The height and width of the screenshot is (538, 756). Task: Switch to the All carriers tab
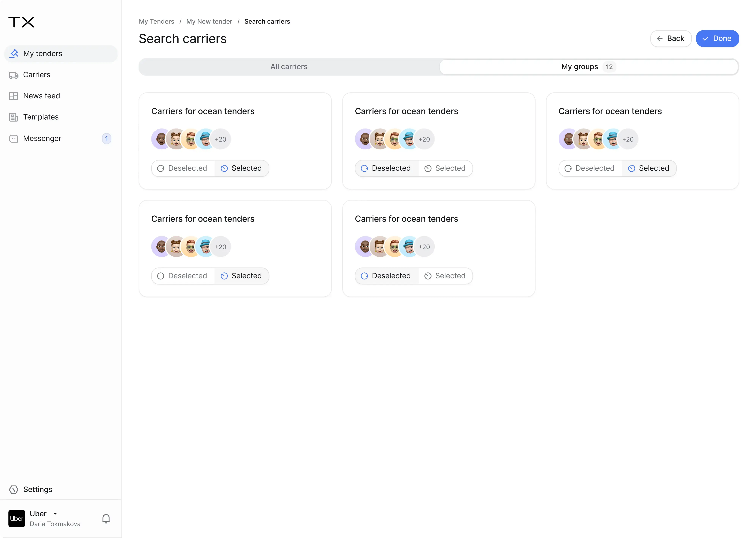tap(288, 67)
